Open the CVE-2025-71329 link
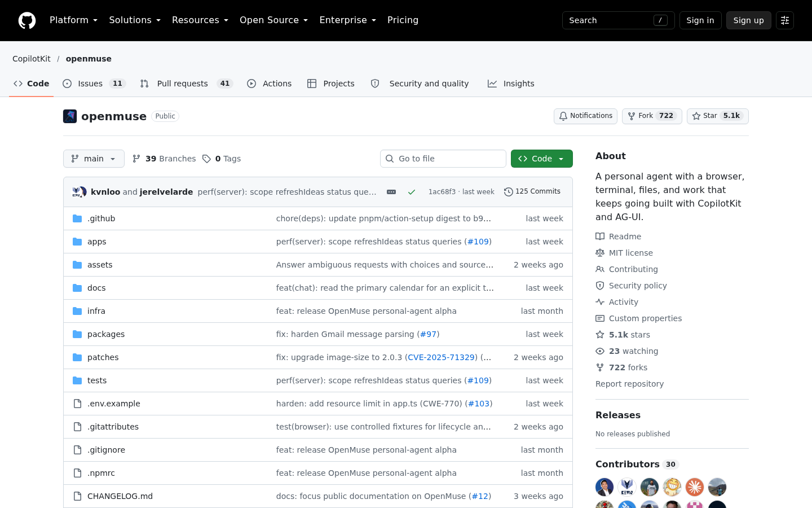 (441, 357)
